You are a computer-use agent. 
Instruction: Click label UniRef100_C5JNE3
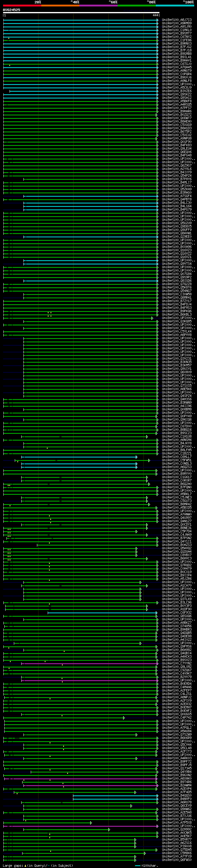pyautogui.click(x=177, y=497)
